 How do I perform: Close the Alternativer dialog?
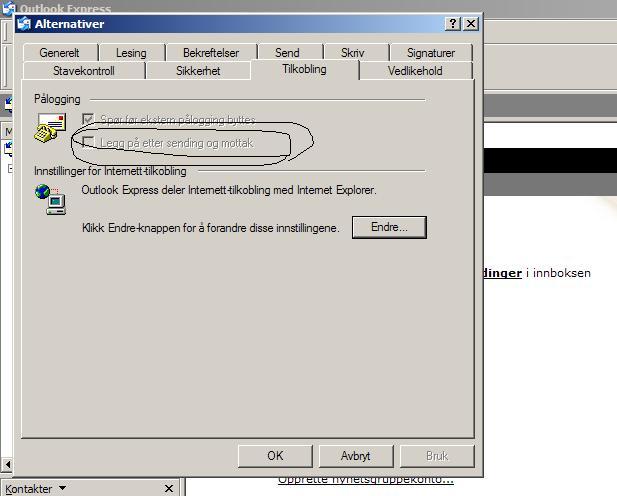pyautogui.click(x=471, y=24)
